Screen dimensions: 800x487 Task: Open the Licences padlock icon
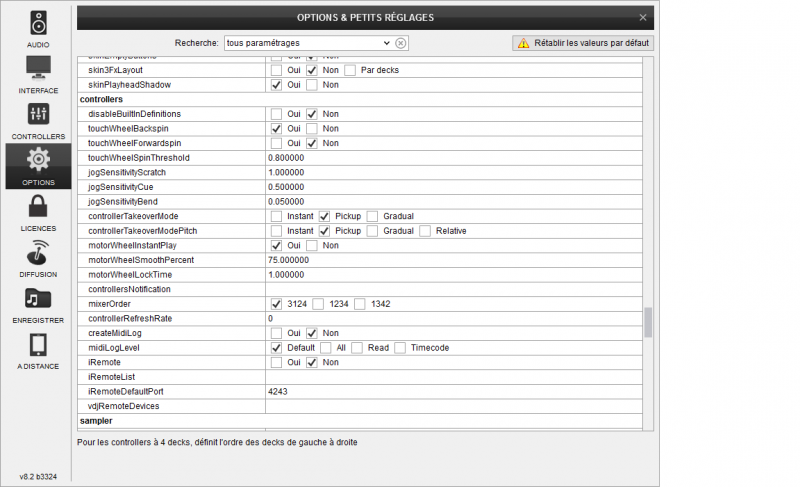point(38,206)
